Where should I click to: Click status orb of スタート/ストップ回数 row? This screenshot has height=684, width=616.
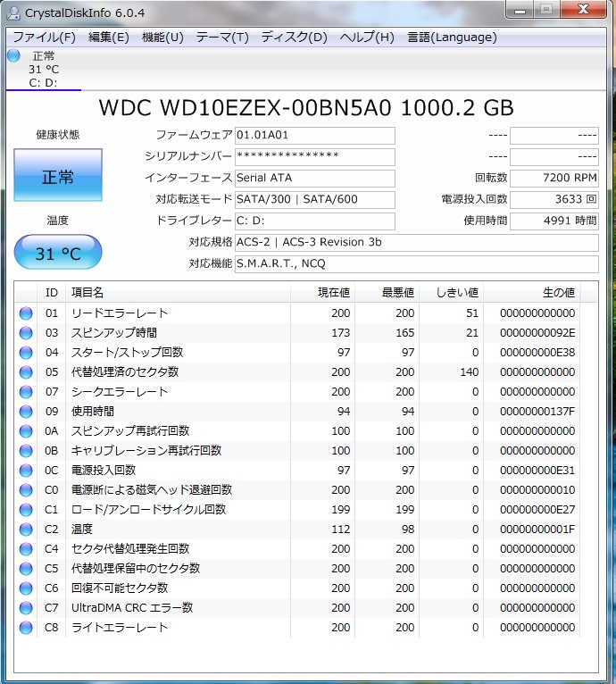pos(26,353)
